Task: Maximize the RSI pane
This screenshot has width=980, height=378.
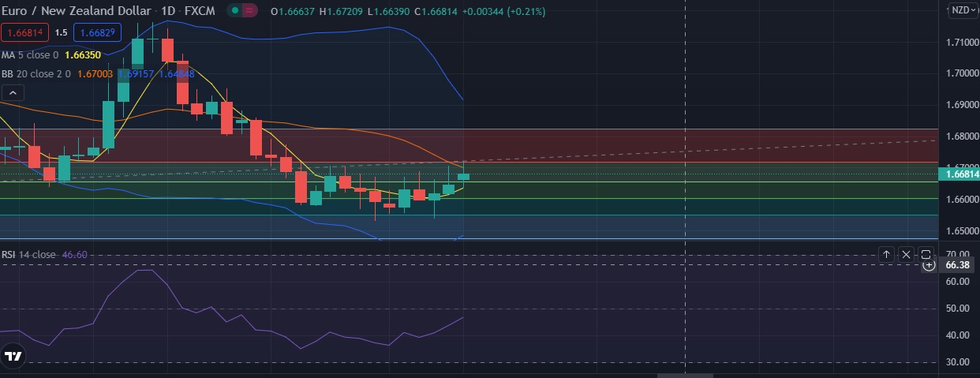Action: [x=926, y=254]
